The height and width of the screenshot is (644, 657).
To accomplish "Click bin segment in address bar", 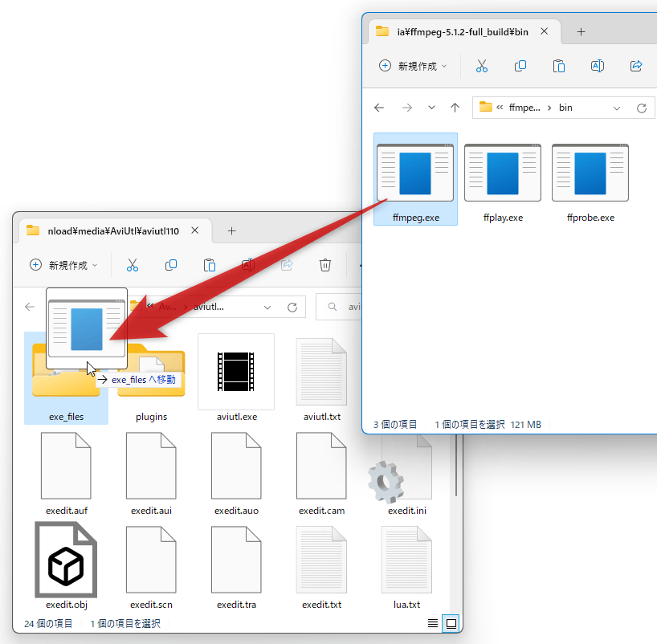I will point(565,108).
